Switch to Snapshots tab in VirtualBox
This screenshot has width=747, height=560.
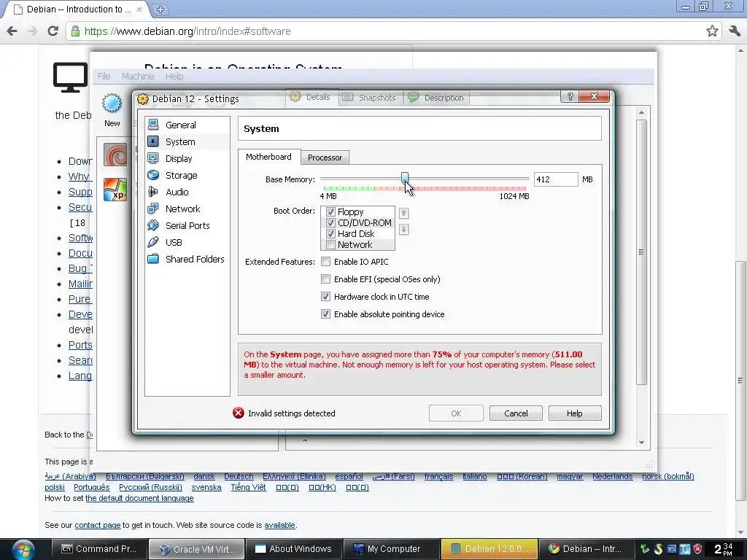click(371, 98)
